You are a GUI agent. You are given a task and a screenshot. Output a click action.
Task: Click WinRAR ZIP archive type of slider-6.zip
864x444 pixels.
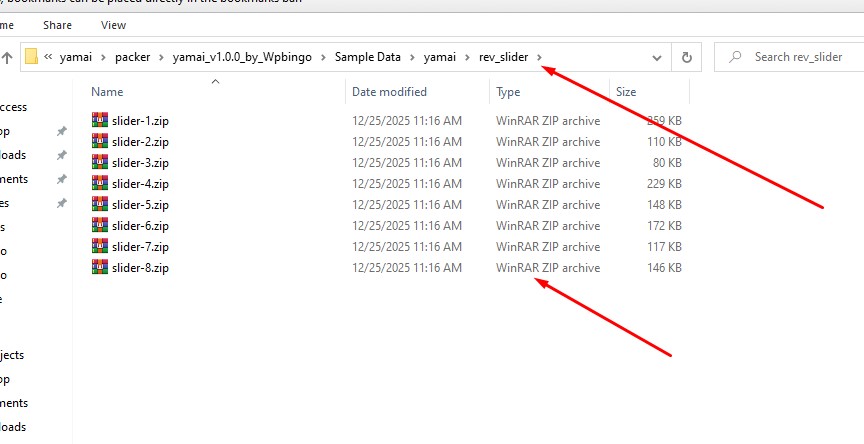pos(548,225)
